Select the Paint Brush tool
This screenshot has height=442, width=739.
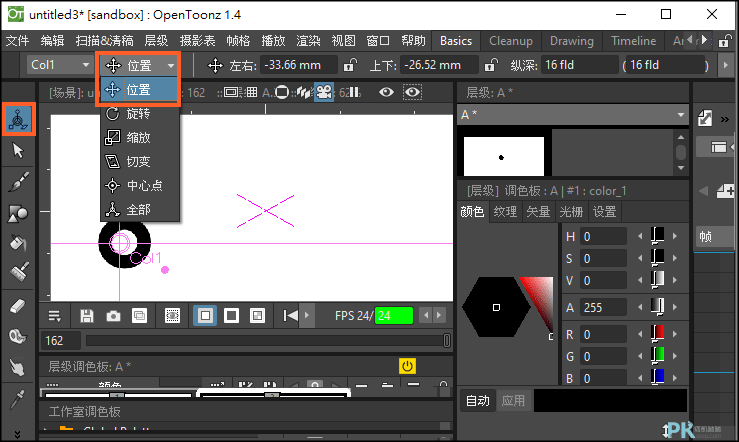tap(18, 271)
